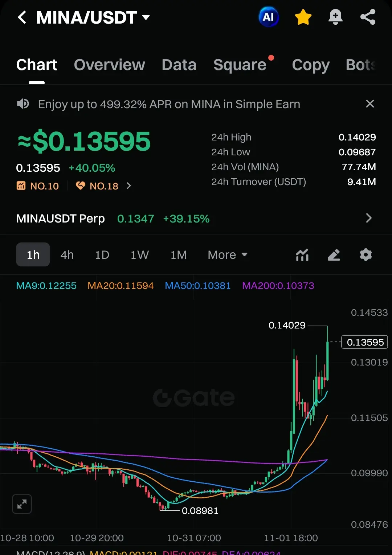This screenshot has height=555, width=392.
Task: Select the 1W timeframe
Action: (140, 254)
